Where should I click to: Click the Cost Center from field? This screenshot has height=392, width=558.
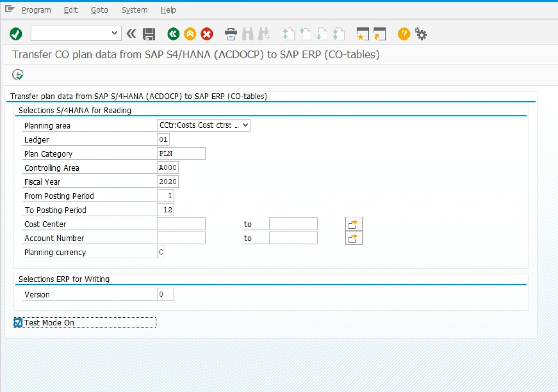click(x=181, y=224)
